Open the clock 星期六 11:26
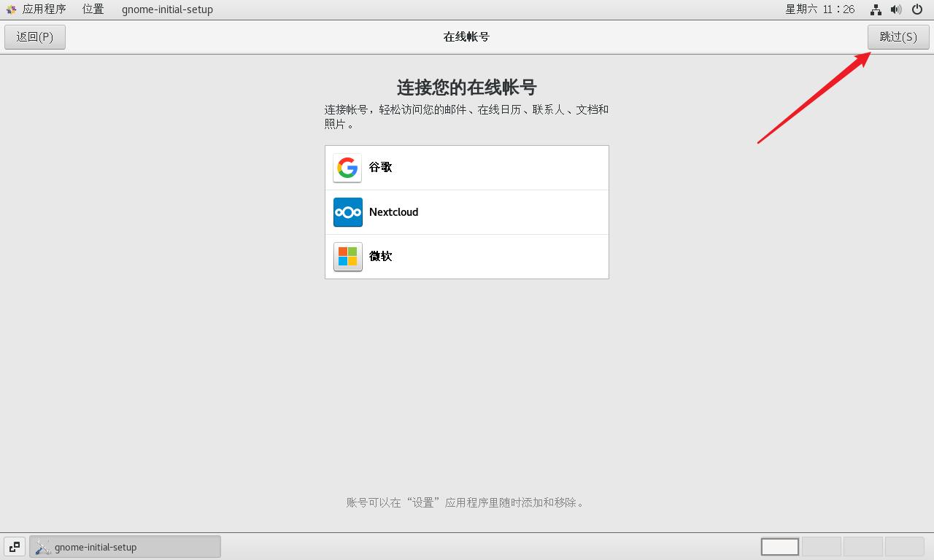The width and height of the screenshot is (934, 560). click(x=820, y=9)
